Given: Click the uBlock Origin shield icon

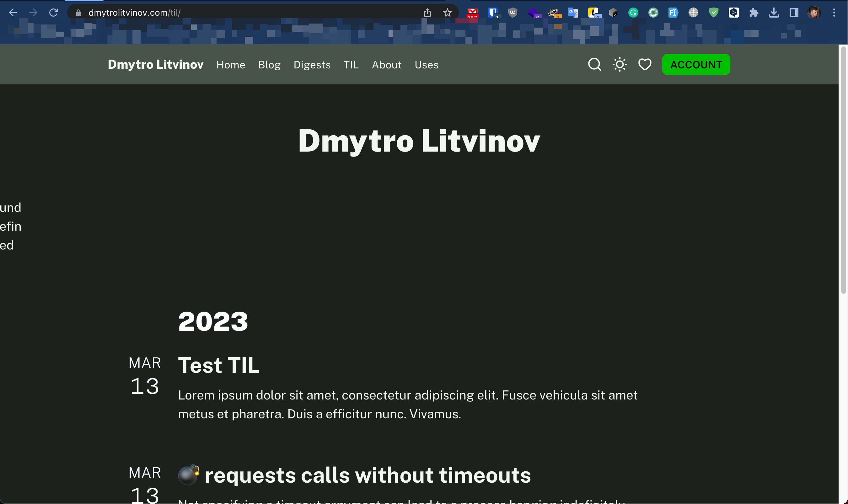Looking at the screenshot, I should point(512,13).
